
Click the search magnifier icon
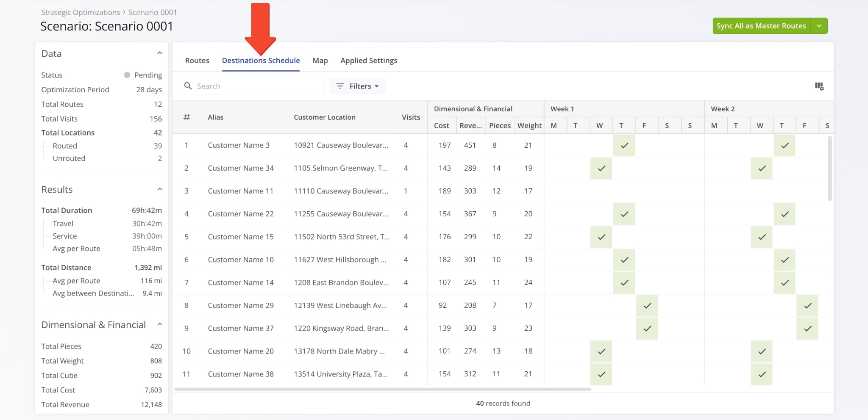click(188, 86)
